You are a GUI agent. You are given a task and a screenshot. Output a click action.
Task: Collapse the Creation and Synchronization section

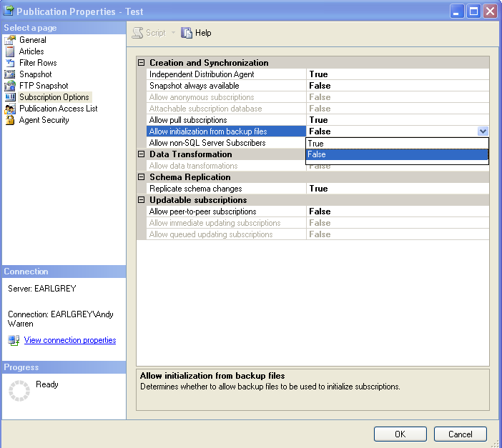coord(141,63)
